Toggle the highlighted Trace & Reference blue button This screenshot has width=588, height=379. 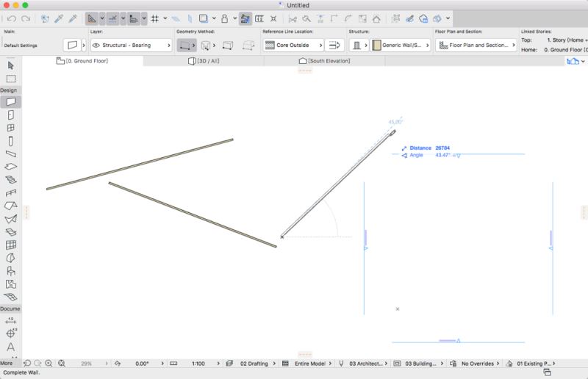click(245, 18)
